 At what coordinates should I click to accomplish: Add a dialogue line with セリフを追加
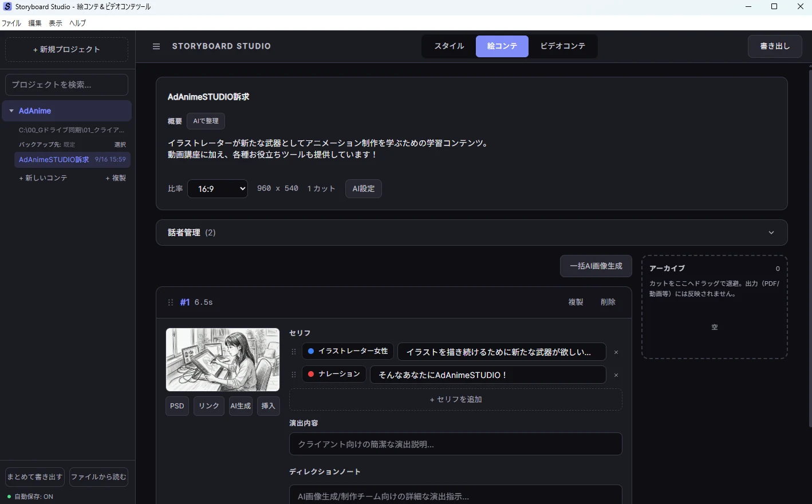[456, 399]
